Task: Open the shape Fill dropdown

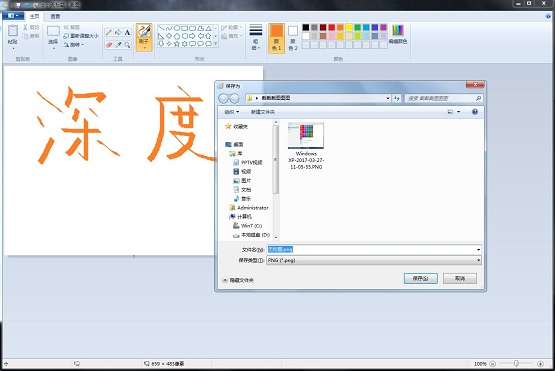Action: pyautogui.click(x=231, y=36)
